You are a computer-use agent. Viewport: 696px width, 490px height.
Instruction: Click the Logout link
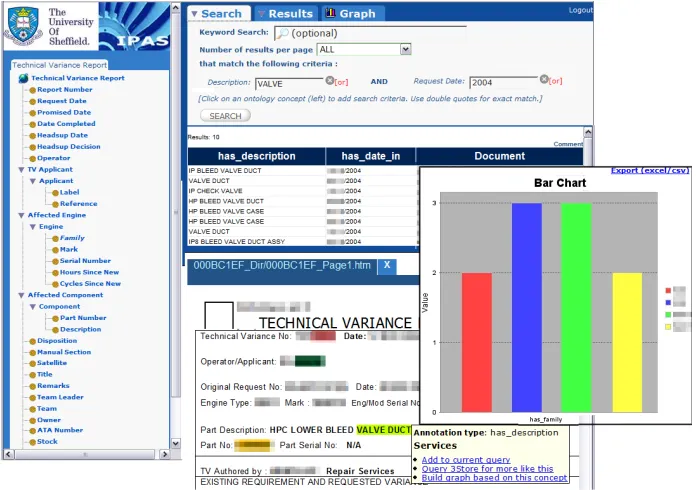click(581, 10)
